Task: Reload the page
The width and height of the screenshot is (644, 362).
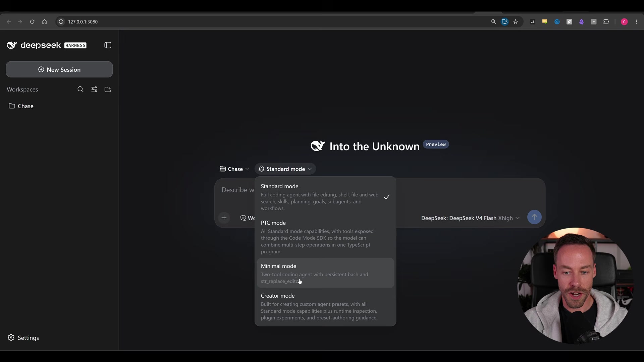Action: click(32, 22)
